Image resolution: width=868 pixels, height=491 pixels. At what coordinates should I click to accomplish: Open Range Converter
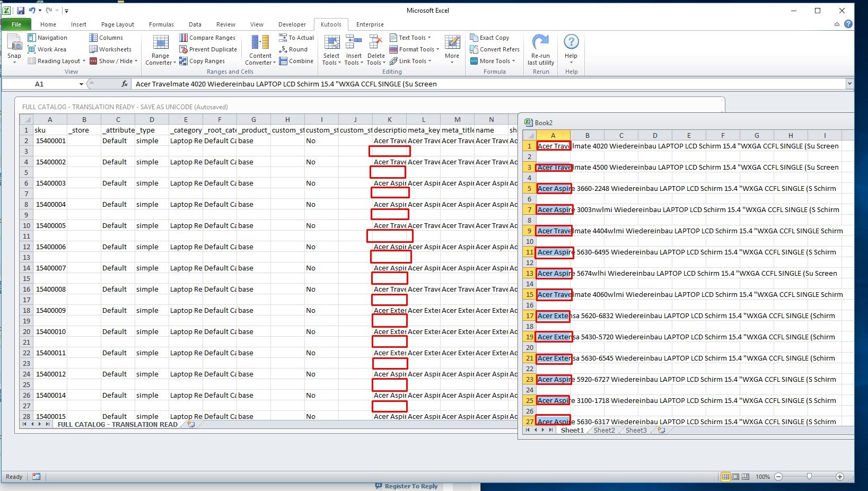coord(160,50)
